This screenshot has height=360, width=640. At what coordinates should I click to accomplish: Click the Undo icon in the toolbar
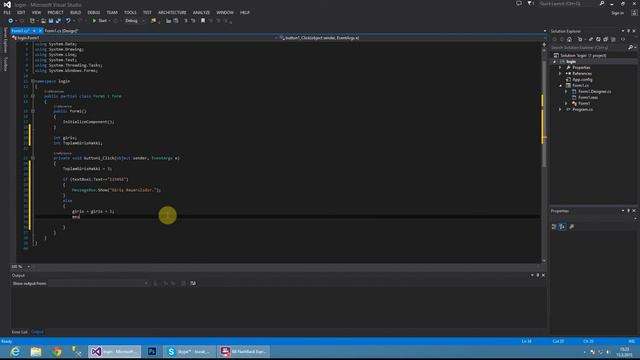[68, 21]
